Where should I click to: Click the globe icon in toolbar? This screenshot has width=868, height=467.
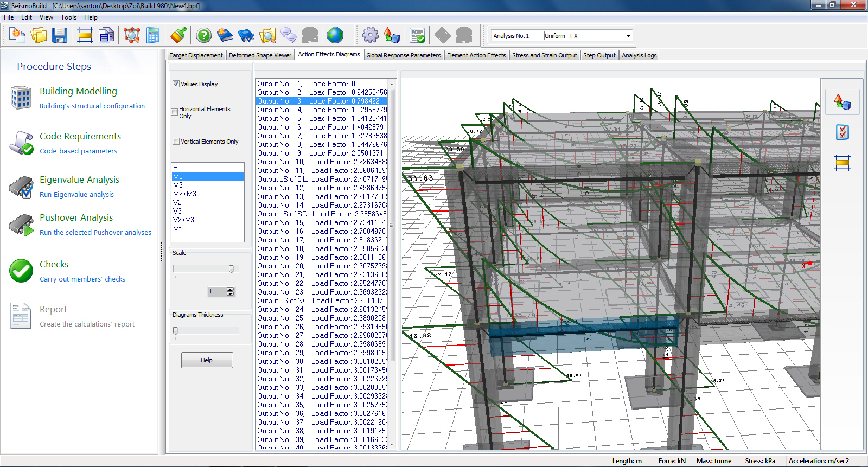click(x=335, y=36)
